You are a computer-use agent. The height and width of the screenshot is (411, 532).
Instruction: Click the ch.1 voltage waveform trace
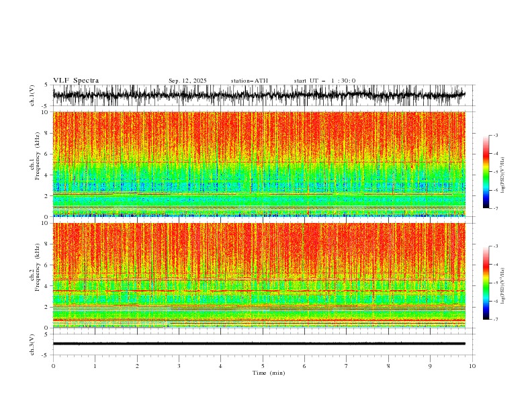tap(259, 95)
